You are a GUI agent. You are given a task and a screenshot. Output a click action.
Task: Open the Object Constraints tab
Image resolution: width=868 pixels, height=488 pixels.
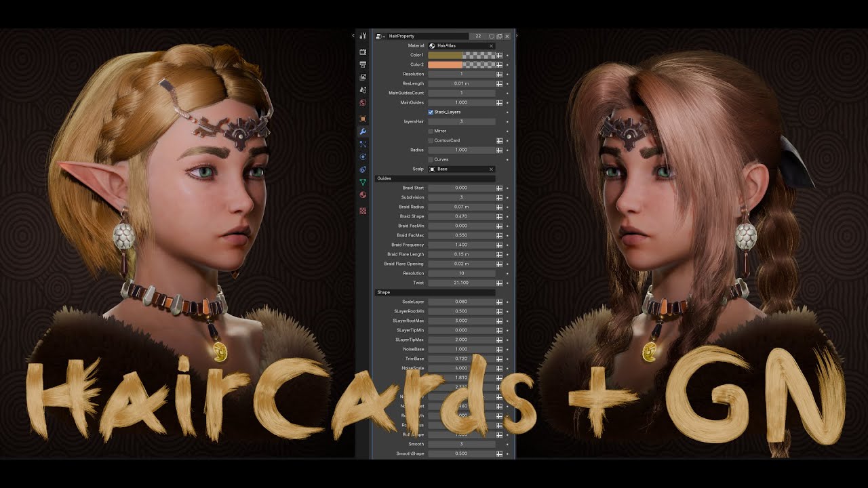pos(363,169)
